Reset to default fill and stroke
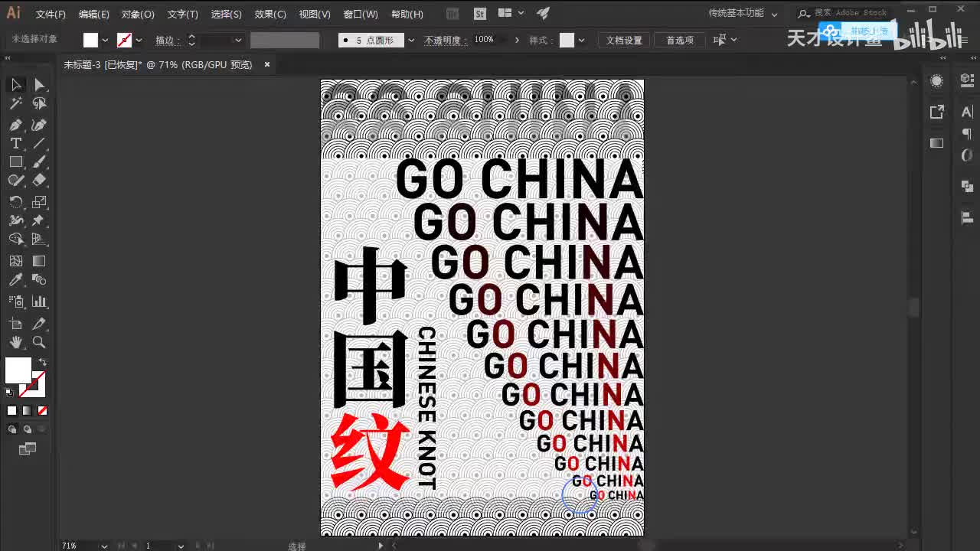The height and width of the screenshot is (551, 980). (9, 393)
